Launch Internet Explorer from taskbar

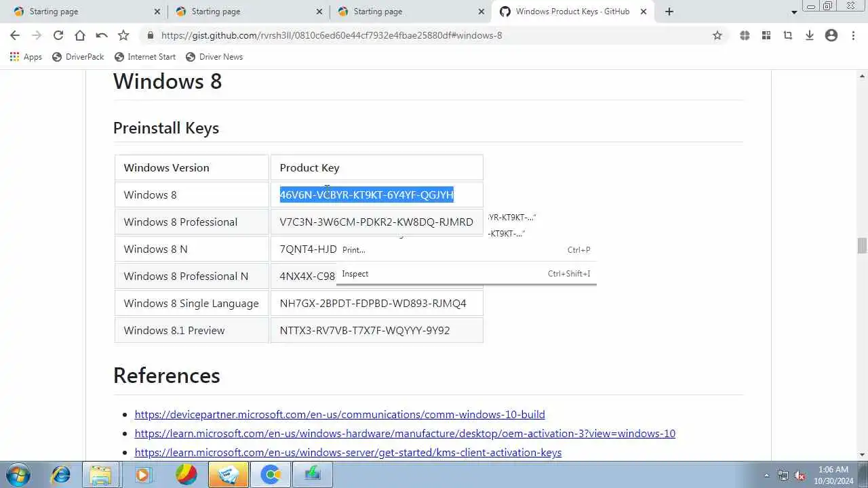(61, 474)
